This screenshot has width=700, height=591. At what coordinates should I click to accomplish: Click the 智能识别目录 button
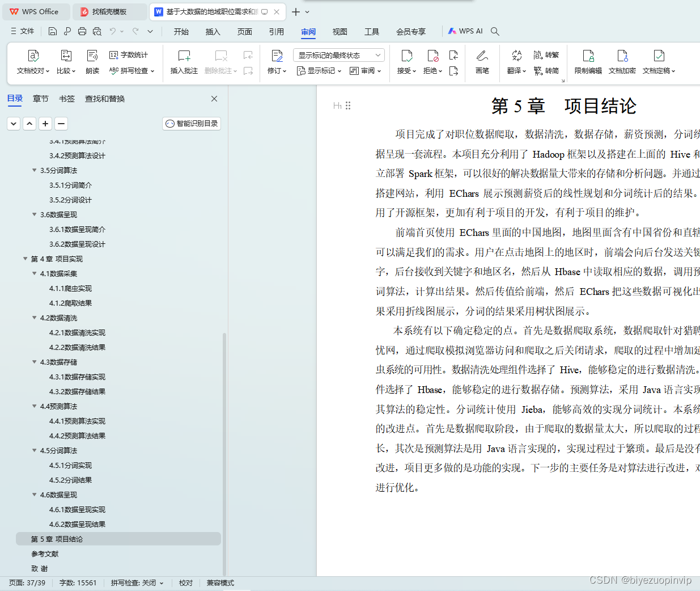(191, 123)
